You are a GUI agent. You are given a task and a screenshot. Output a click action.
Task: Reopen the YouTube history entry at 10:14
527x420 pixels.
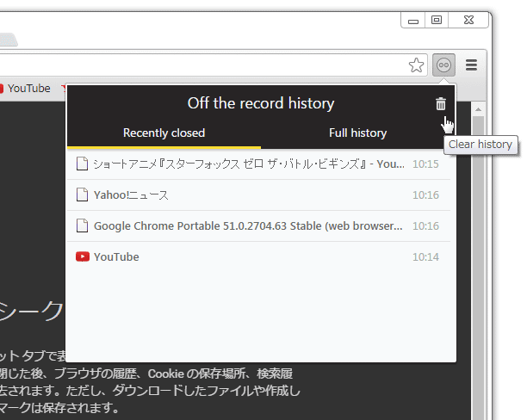(259, 257)
